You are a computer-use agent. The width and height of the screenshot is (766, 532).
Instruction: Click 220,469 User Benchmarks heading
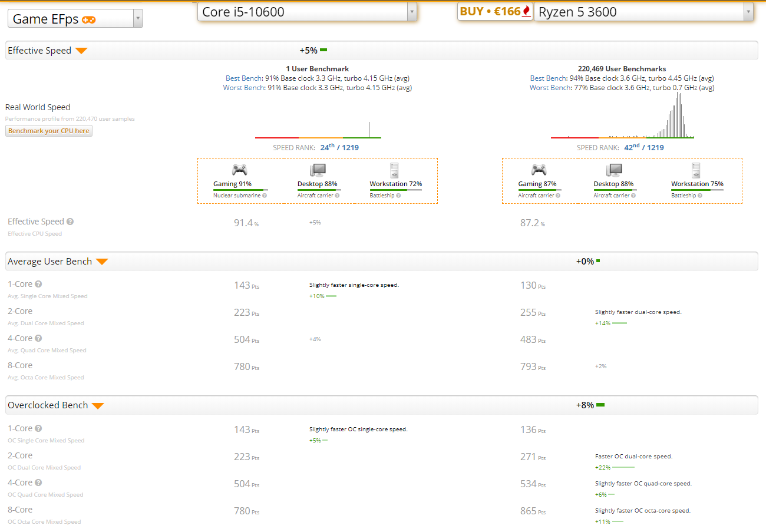tap(622, 69)
